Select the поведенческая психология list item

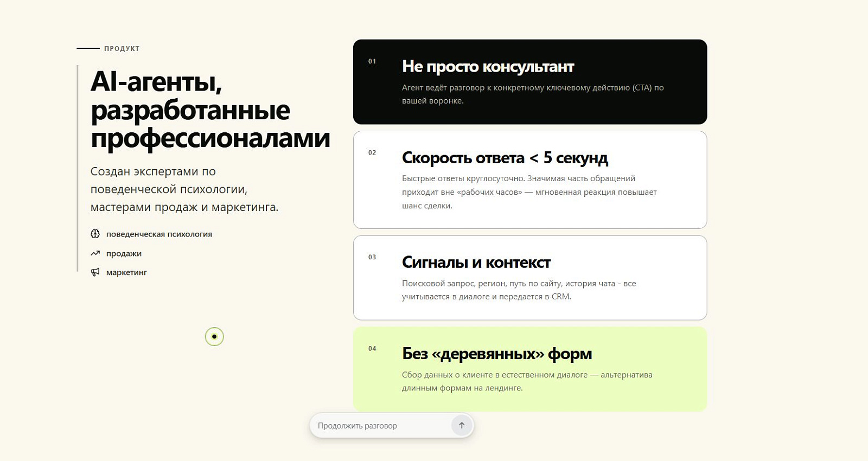(x=151, y=234)
